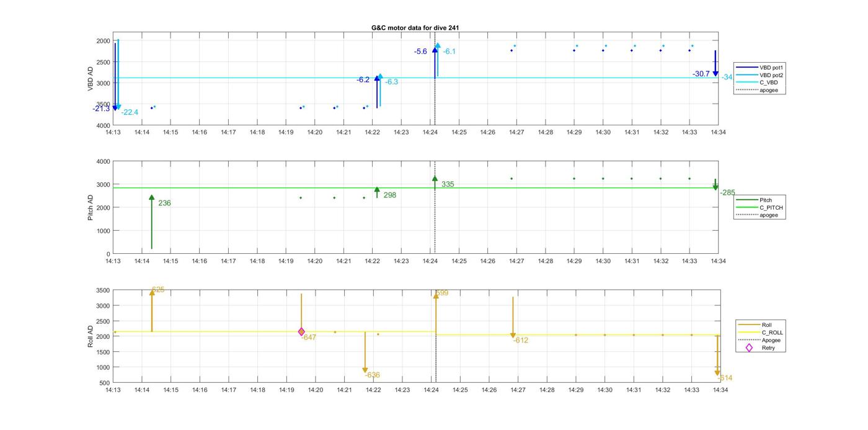Viewport: 868px width, 430px height.
Task: Click the '-636' roll data label
Action: coord(372,375)
